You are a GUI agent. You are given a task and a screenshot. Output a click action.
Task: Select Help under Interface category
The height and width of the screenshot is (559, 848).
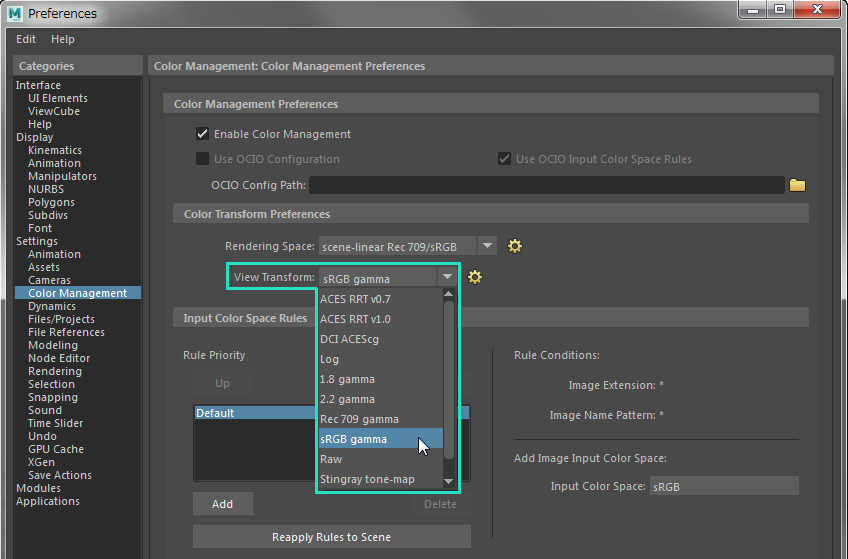39,124
